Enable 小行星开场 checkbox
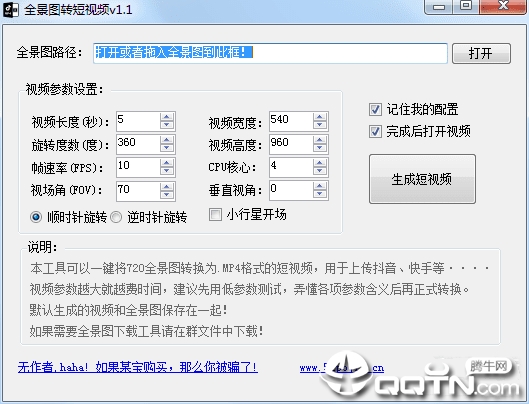The height and width of the screenshot is (404, 529). [215, 214]
